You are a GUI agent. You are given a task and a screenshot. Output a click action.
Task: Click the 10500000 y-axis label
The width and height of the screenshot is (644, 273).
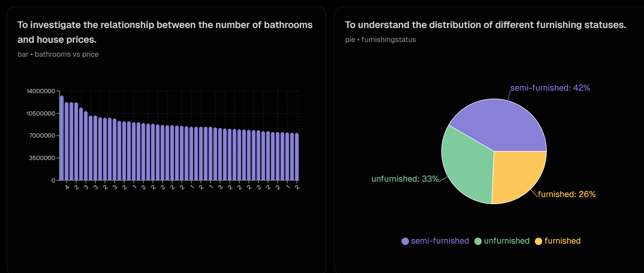coord(41,113)
